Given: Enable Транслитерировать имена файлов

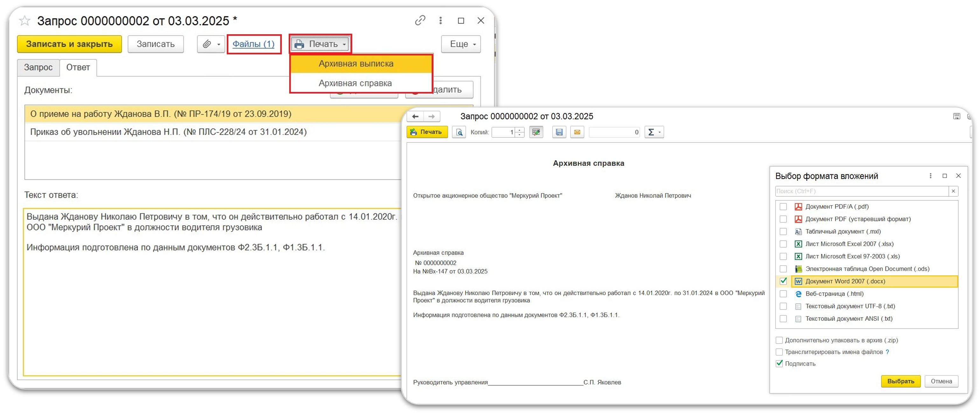Looking at the screenshot, I should [779, 352].
